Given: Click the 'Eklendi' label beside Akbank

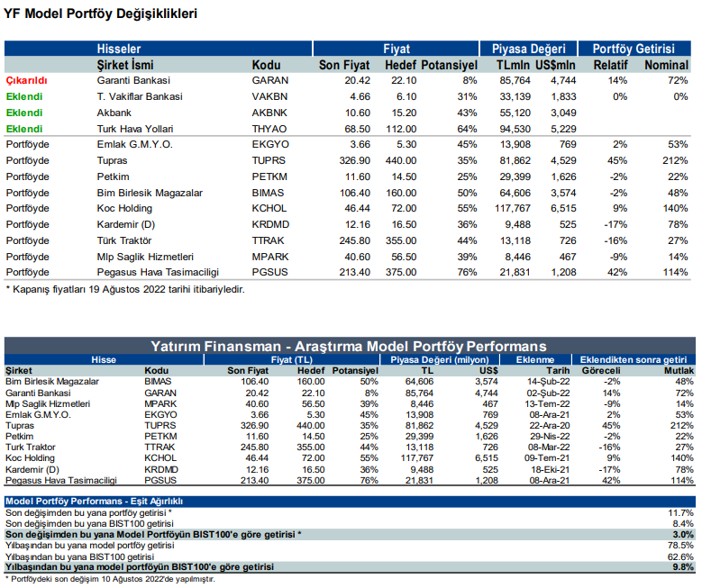Looking at the screenshot, I should 24,113.
